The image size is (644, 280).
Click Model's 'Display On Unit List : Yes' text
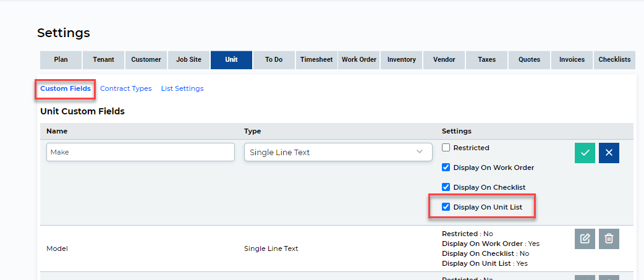tap(485, 263)
